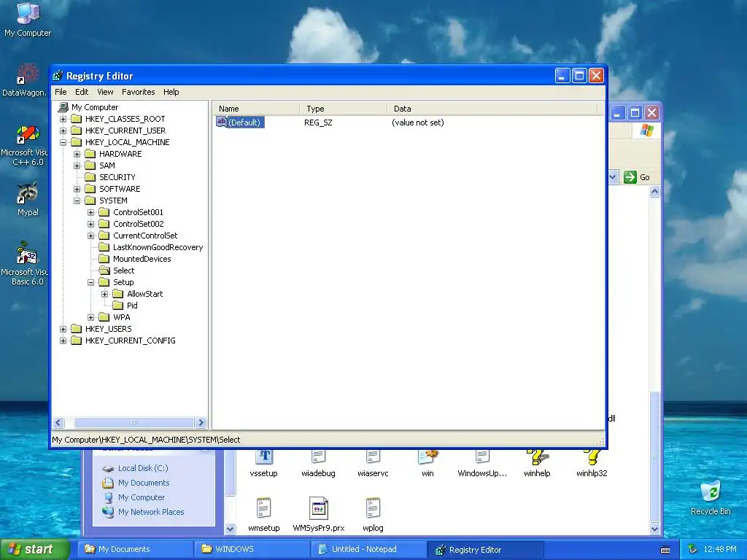Click Go button in WINDOWS window
747x560 pixels.
(636, 177)
